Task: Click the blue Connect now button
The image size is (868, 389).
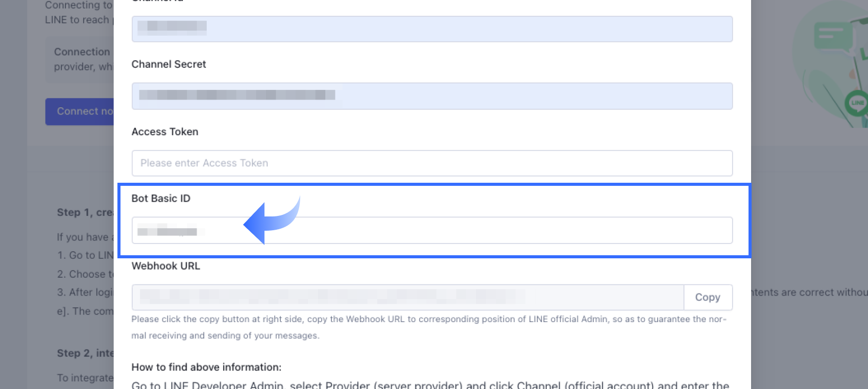Action: (x=80, y=111)
